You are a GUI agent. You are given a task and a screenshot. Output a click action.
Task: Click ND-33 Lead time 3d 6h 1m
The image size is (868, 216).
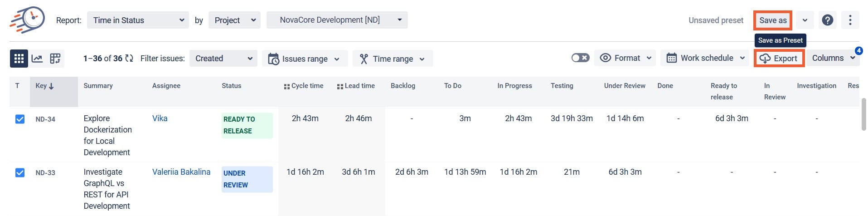click(358, 172)
